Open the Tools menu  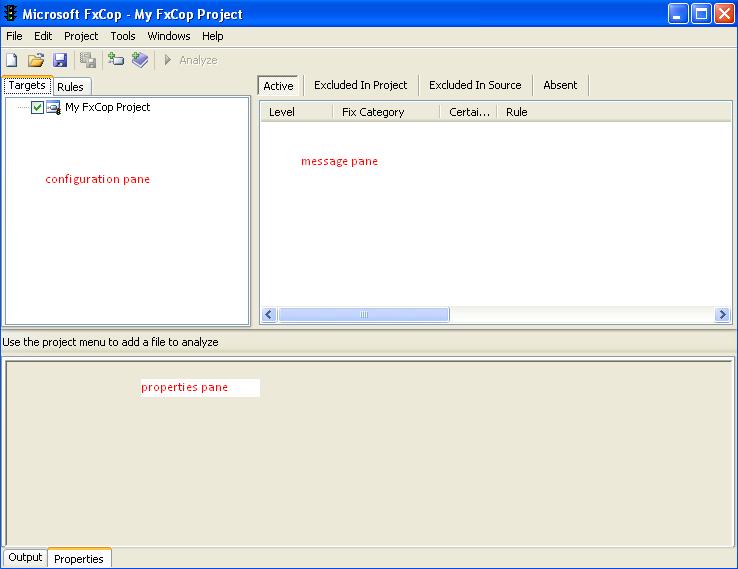123,36
